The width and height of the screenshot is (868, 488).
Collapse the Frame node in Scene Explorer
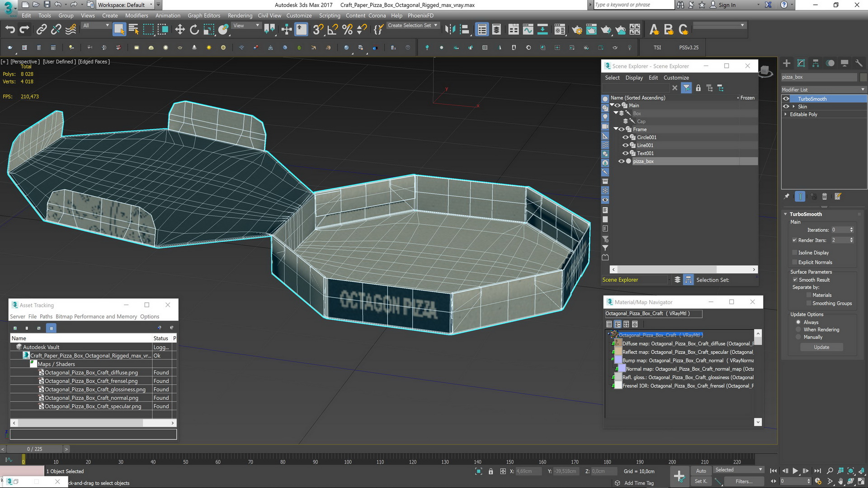pyautogui.click(x=616, y=129)
